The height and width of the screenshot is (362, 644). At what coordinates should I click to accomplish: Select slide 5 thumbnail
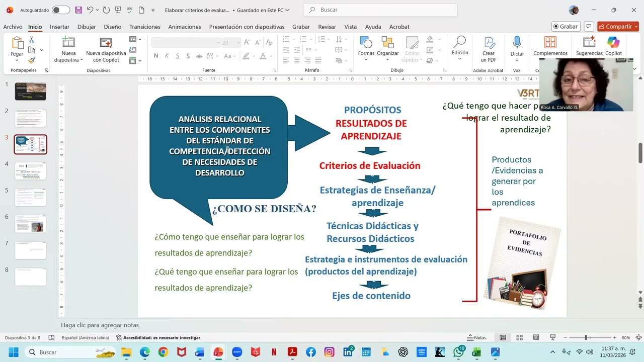pos(30,197)
